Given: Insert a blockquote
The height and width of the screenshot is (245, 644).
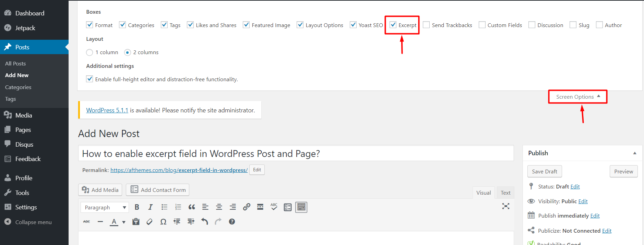Looking at the screenshot, I should coord(192,207).
